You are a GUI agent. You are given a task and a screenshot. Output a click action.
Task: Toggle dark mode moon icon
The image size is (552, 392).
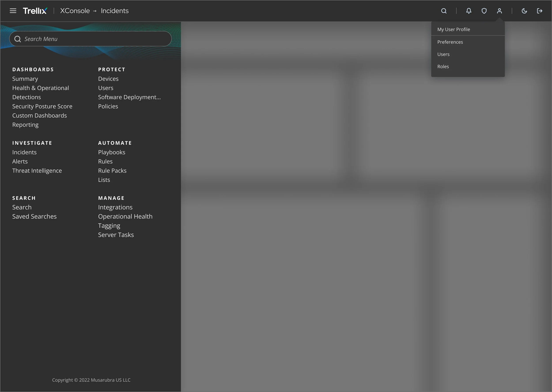tap(524, 11)
